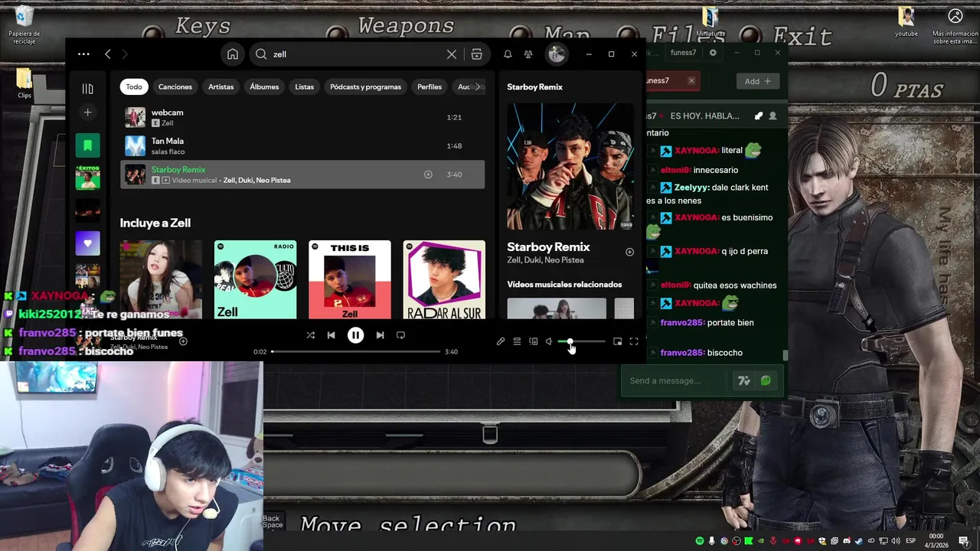Click the Add channel button in chat window
Screen dimensions: 980x551
pyautogui.click(x=758, y=81)
